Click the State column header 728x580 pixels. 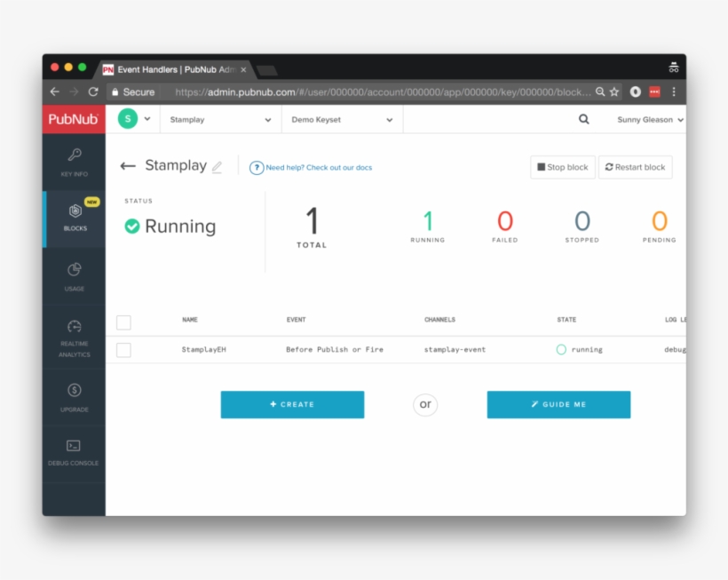click(566, 320)
